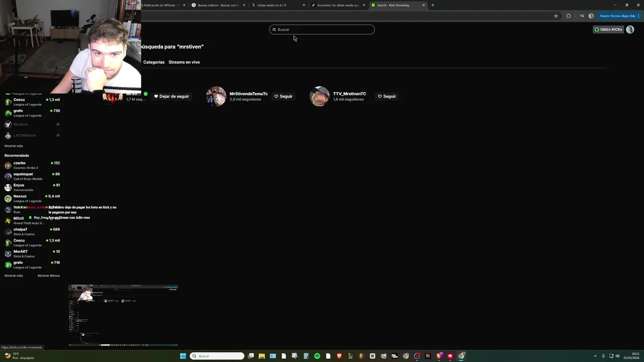The width and height of the screenshot is (644, 362).
Task: Switch to 'Iniciar sesión en X' browser tab
Action: 278,5
